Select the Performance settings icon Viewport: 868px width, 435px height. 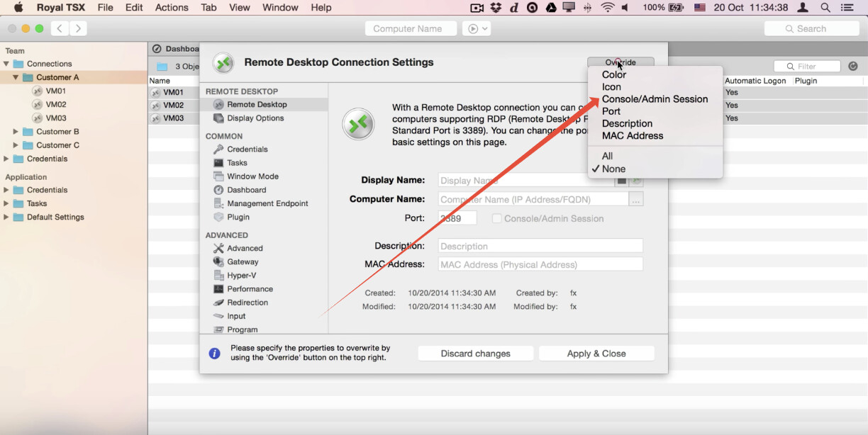[x=219, y=289]
